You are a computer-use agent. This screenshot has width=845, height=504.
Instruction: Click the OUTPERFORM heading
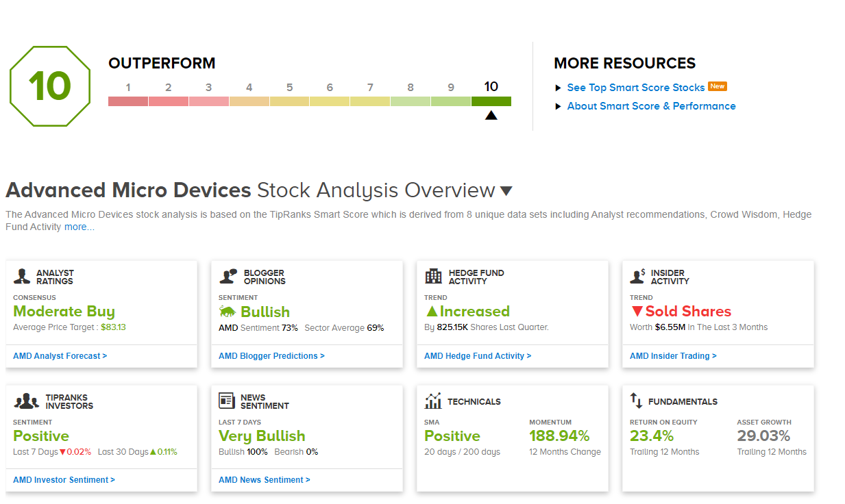[162, 64]
